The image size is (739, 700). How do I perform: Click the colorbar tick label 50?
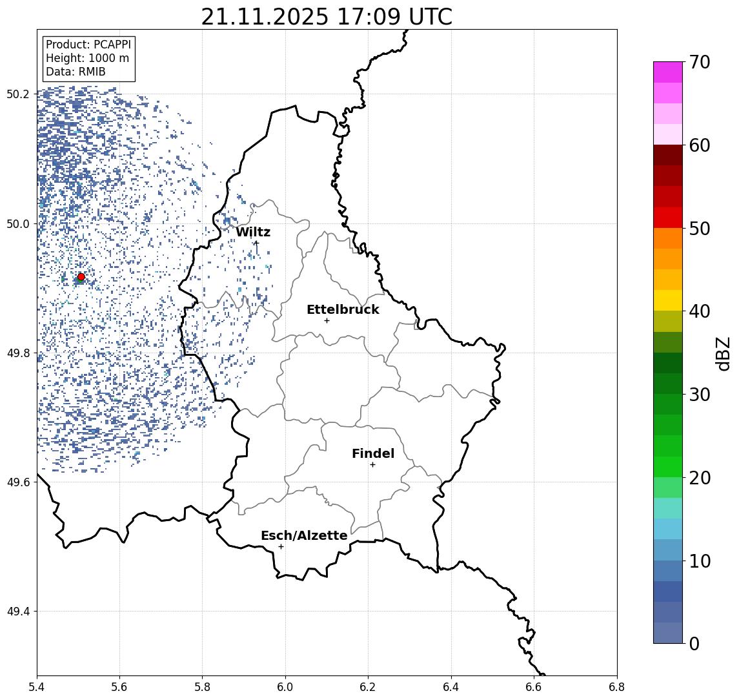click(x=700, y=229)
